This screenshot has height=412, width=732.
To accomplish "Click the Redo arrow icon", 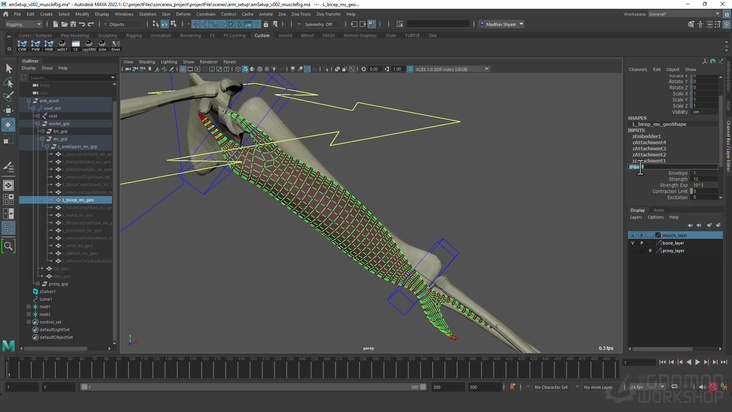I will point(91,24).
